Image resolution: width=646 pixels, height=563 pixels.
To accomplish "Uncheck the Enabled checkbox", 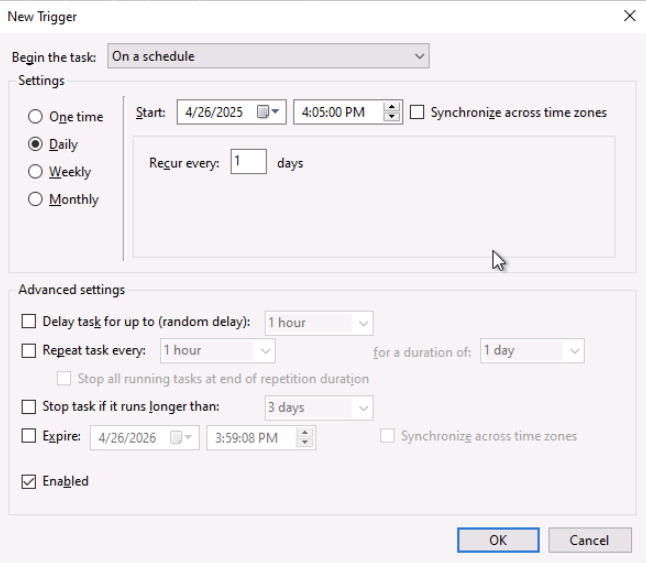I will tap(29, 482).
